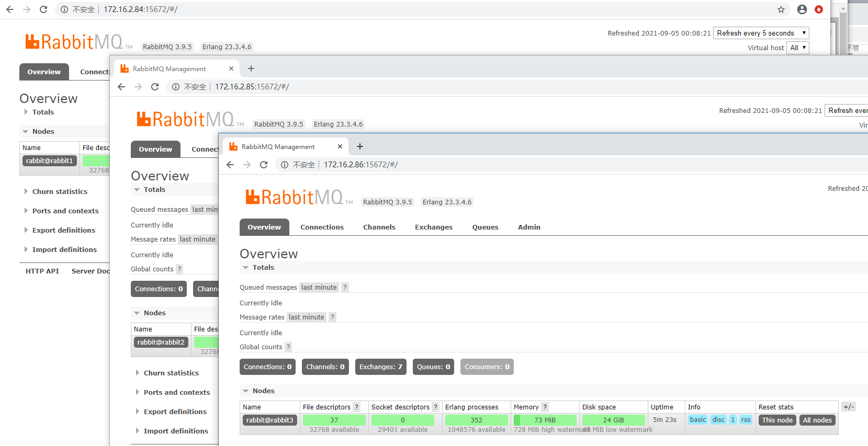Reload the 172.16.2.85 page
The image size is (868, 446).
tap(155, 87)
